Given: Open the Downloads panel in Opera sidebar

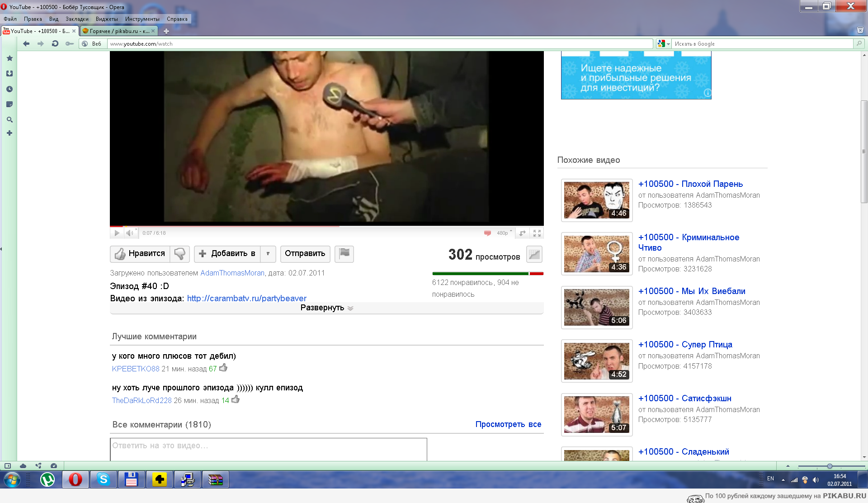Looking at the screenshot, I should (9, 73).
